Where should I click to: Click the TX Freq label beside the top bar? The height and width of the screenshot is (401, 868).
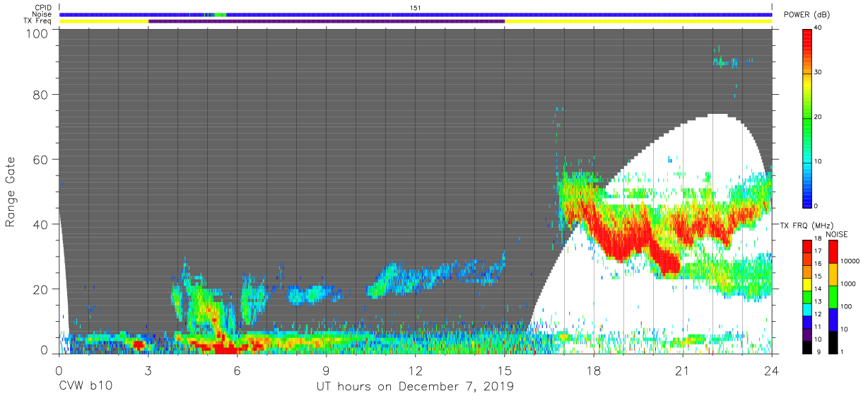coord(37,21)
